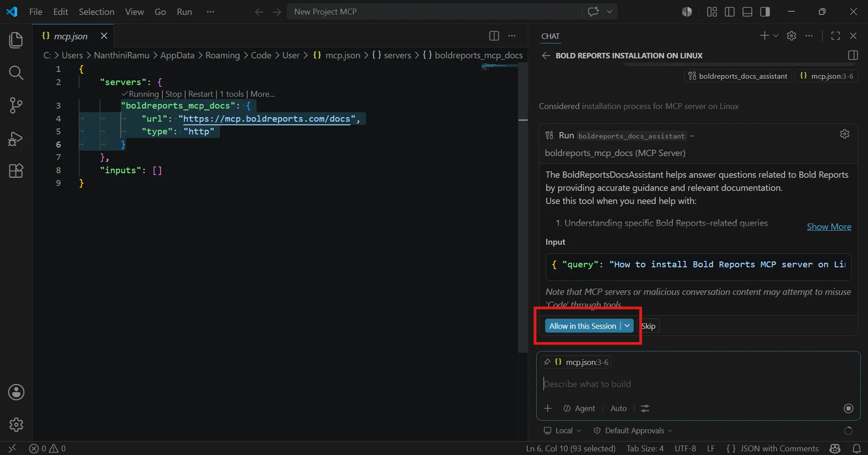Viewport: 868px width, 455px height.
Task: Click Stop in the server code lens
Action: point(173,94)
